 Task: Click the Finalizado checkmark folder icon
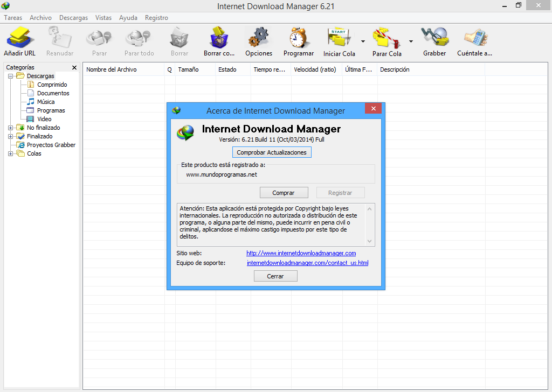click(20, 136)
